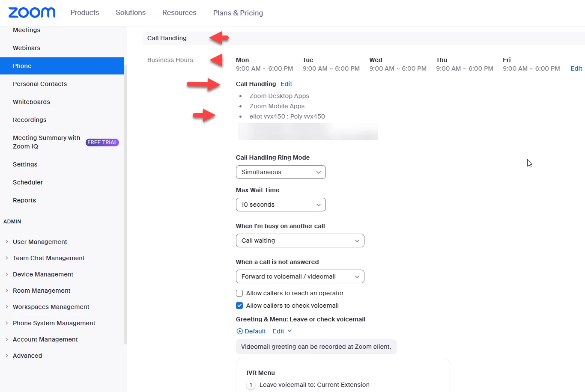This screenshot has height=392, width=585.
Task: Click Zoom Mobile Apps list entry
Action: (x=277, y=106)
